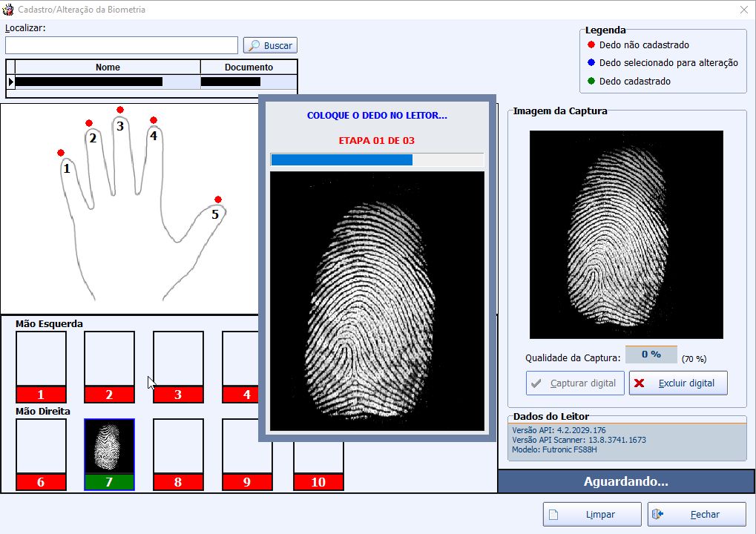The height and width of the screenshot is (534, 756).
Task: Click the application icon in title bar
Action: [x=9, y=10]
